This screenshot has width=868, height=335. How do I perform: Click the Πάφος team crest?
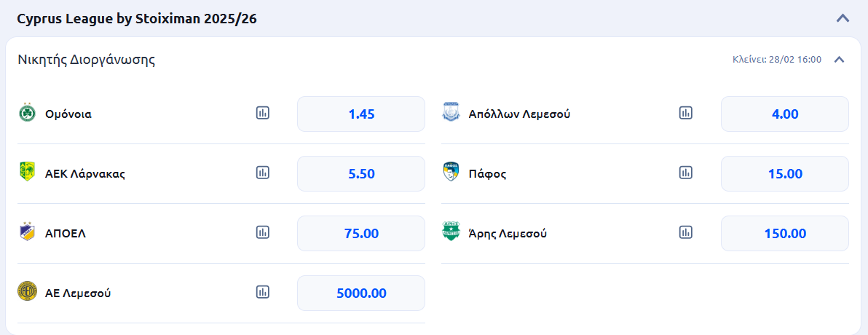coord(451,173)
